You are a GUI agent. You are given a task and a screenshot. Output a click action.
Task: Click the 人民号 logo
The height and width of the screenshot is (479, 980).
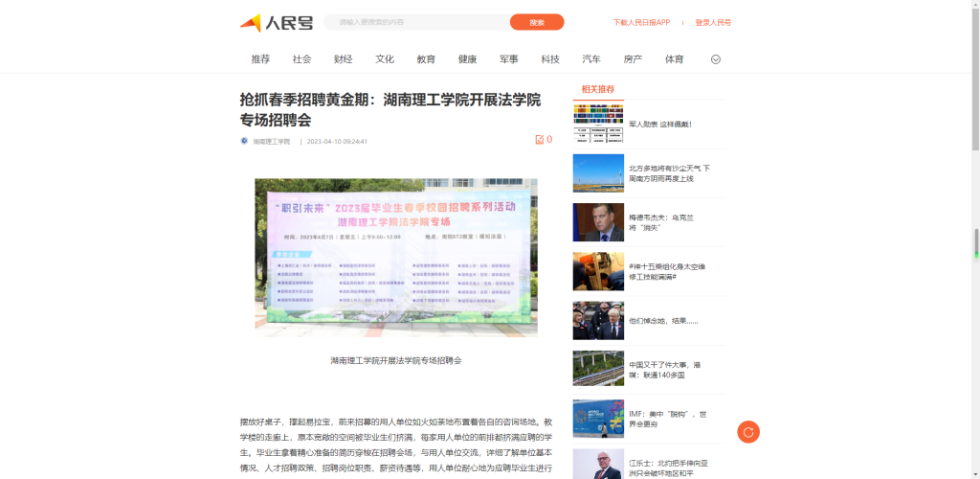276,22
